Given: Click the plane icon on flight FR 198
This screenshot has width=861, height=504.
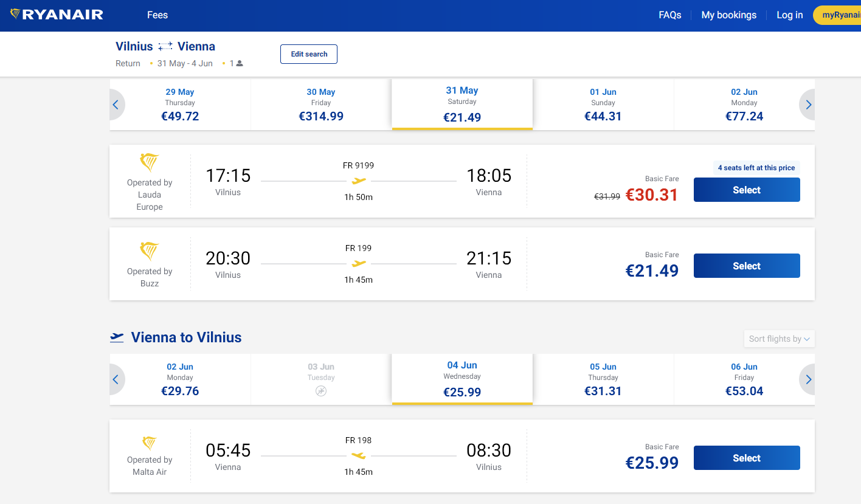Looking at the screenshot, I should coord(359,456).
